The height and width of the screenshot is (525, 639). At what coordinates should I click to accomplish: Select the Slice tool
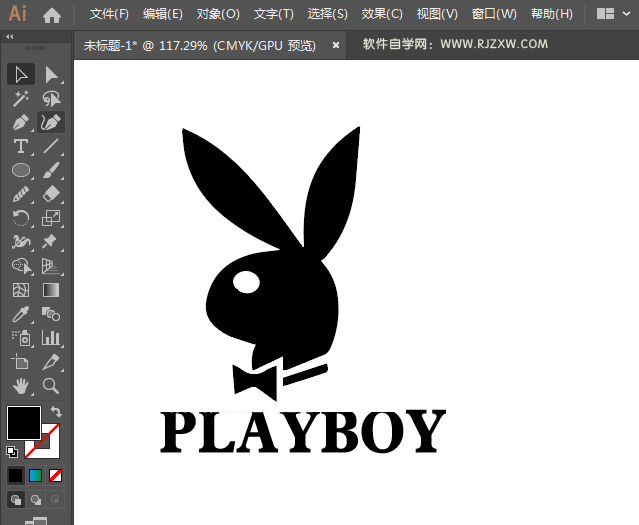pos(51,362)
